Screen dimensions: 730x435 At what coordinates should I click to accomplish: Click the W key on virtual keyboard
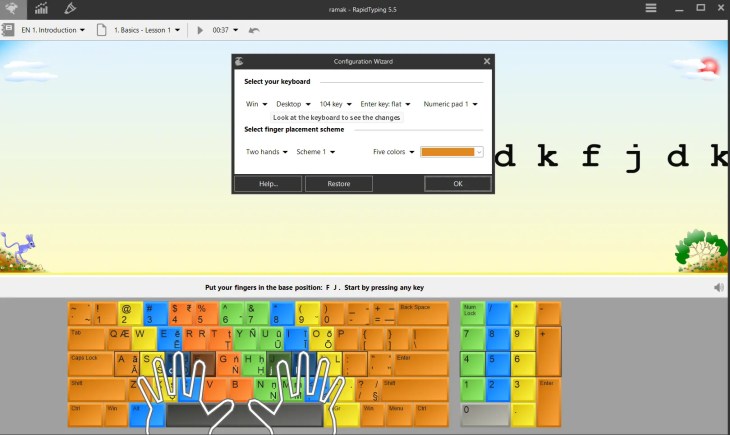coord(144,339)
